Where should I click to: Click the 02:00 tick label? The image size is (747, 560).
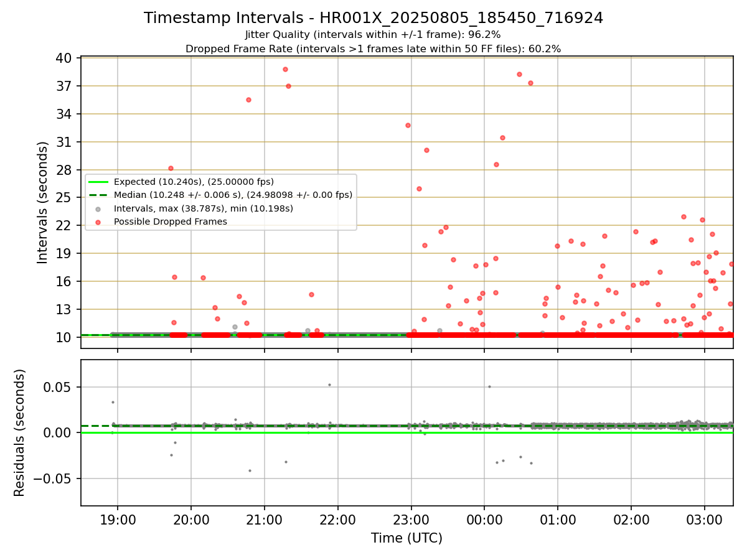tap(631, 520)
